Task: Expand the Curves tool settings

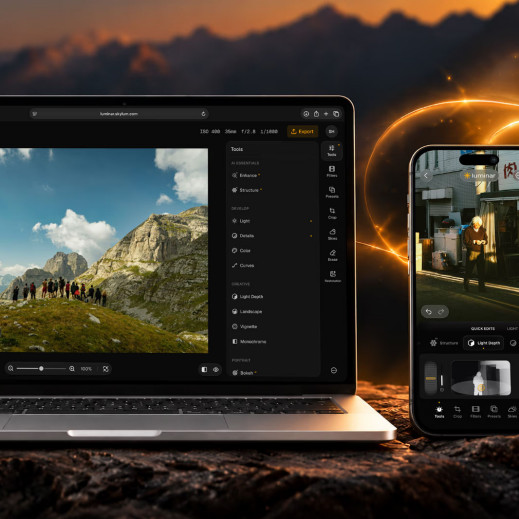Action: 272,265
